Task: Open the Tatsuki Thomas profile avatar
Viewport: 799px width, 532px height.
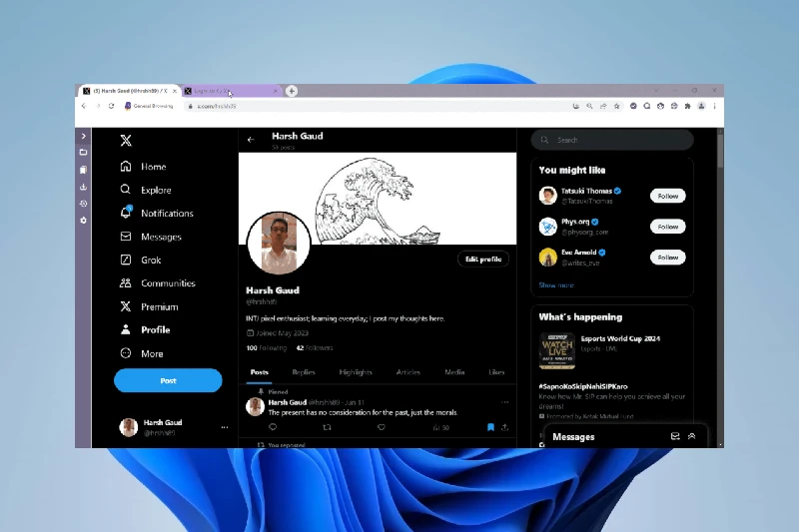Action: (547, 196)
